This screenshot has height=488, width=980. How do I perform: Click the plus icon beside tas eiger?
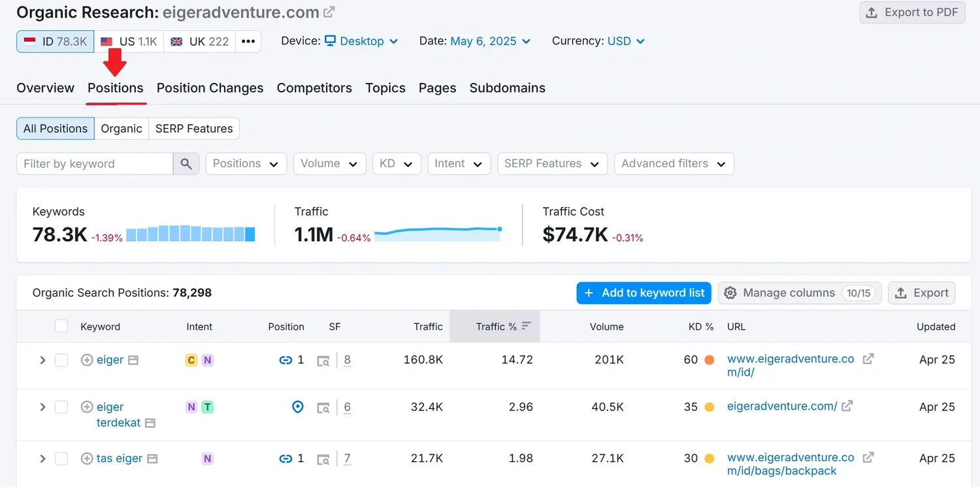point(87,459)
